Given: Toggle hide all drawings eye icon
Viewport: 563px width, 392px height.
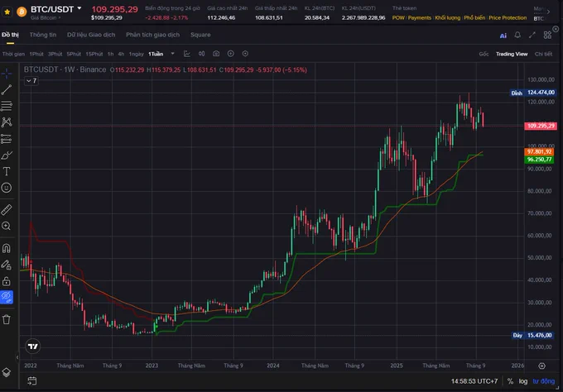Looking at the screenshot, I should click(7, 297).
